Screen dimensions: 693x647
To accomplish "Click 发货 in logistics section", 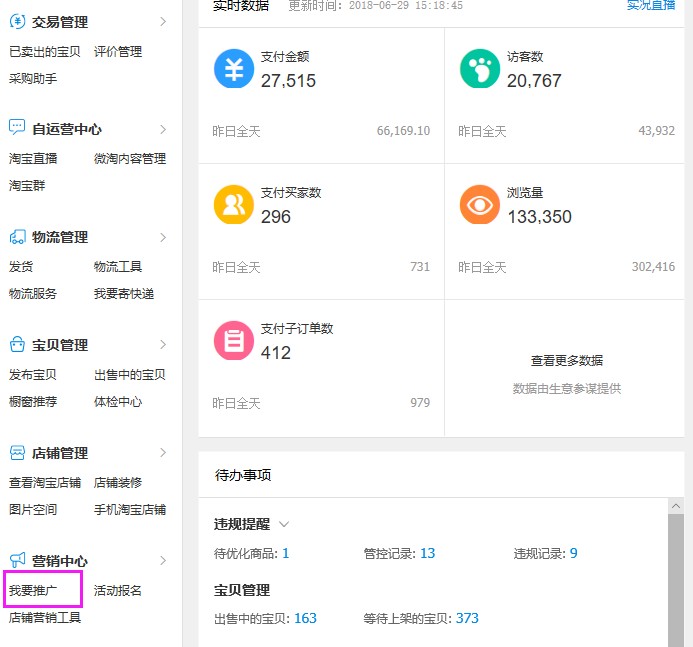I will (21, 266).
